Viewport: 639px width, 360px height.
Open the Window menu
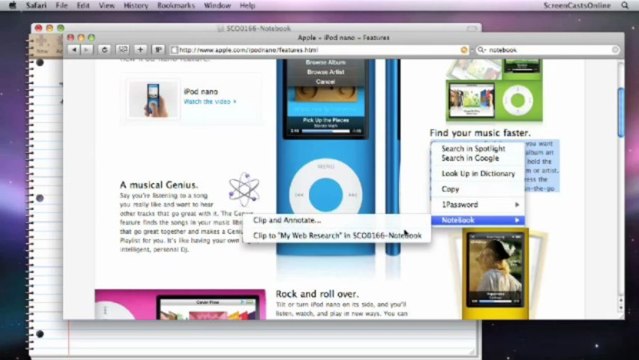(217, 5)
